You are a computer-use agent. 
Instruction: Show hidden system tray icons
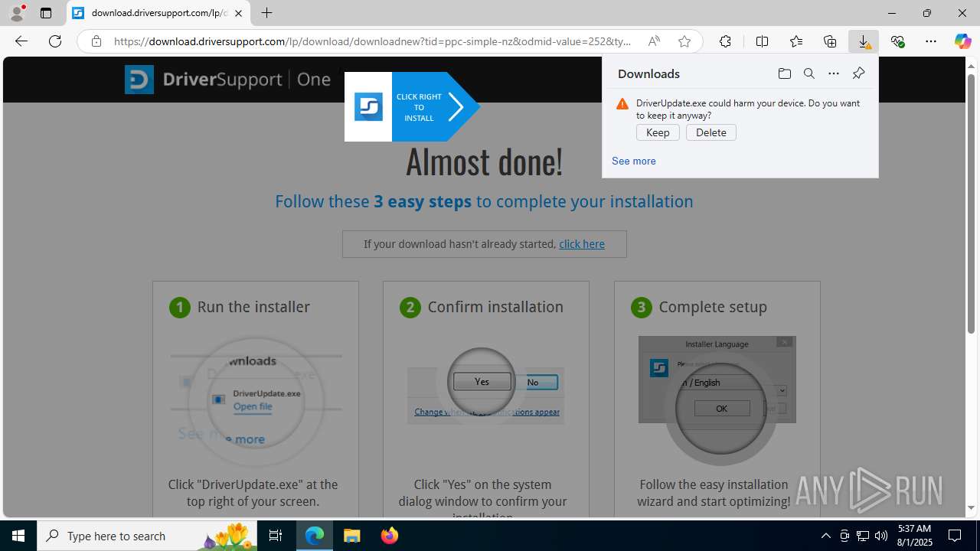[x=825, y=536]
